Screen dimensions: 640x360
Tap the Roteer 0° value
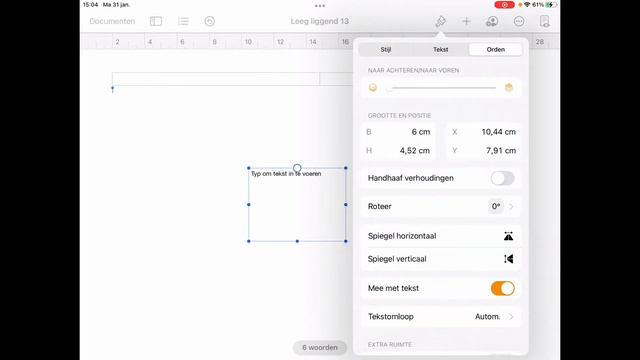pos(496,207)
